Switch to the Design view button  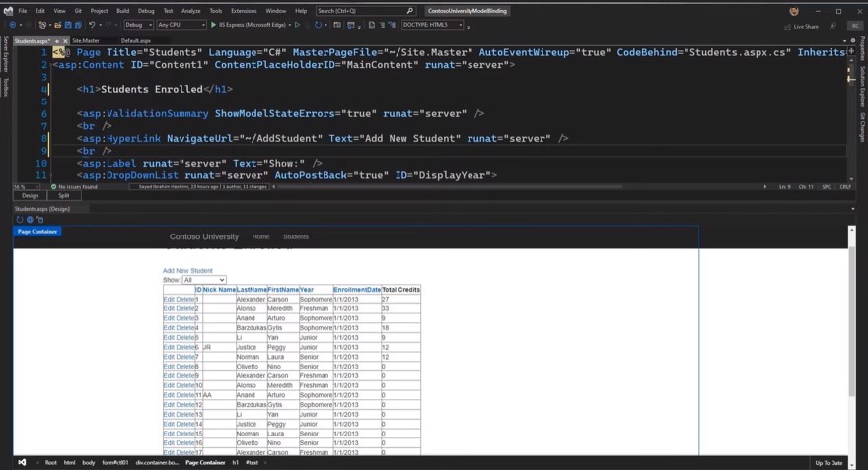pyautogui.click(x=30, y=196)
